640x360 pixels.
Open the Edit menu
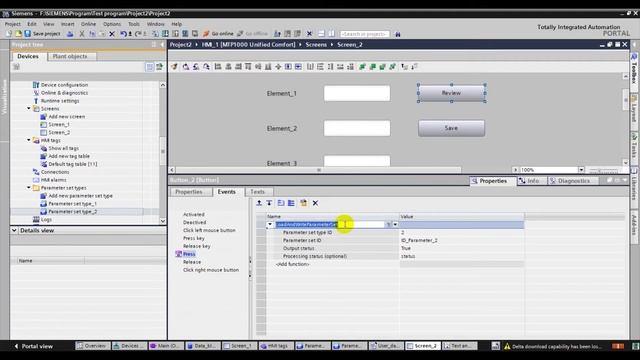pyautogui.click(x=32, y=24)
